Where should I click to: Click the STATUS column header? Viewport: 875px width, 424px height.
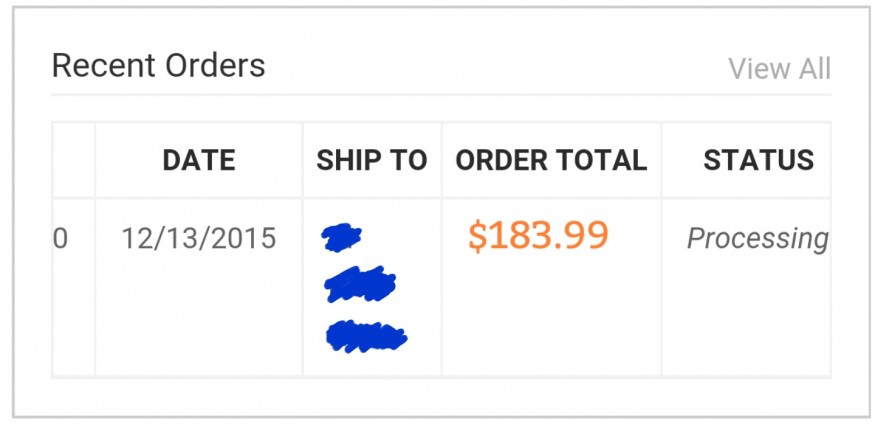point(758,160)
